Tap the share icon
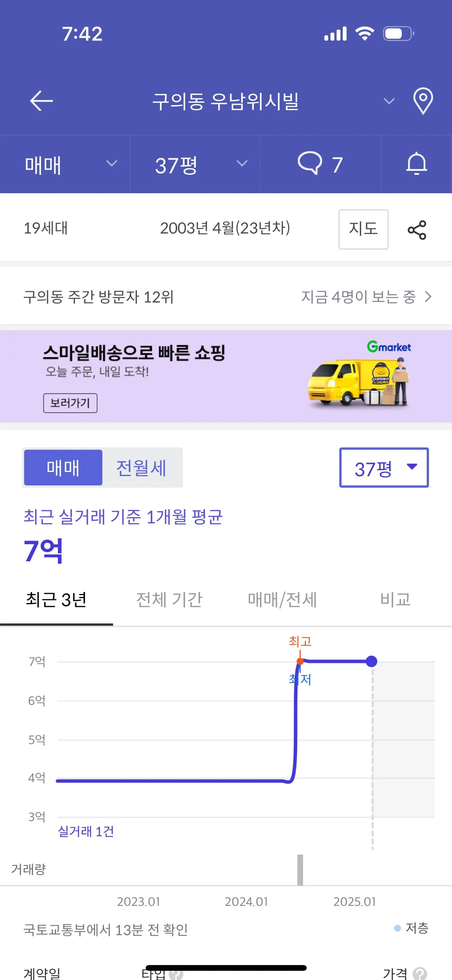 click(x=417, y=230)
